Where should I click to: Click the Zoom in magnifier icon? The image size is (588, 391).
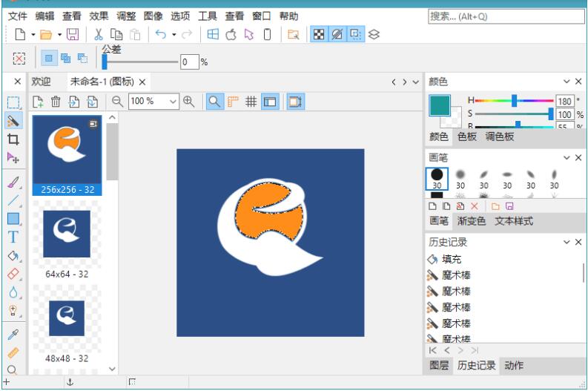point(188,102)
